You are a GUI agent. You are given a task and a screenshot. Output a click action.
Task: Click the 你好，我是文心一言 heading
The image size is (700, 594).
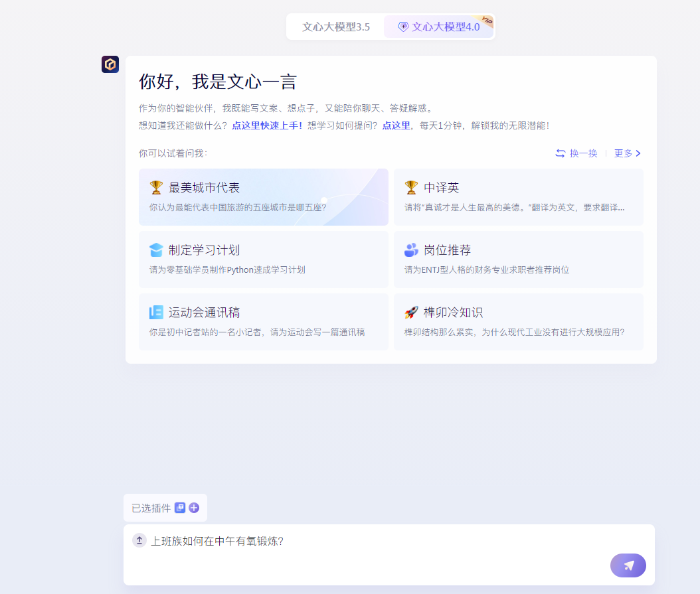(218, 82)
